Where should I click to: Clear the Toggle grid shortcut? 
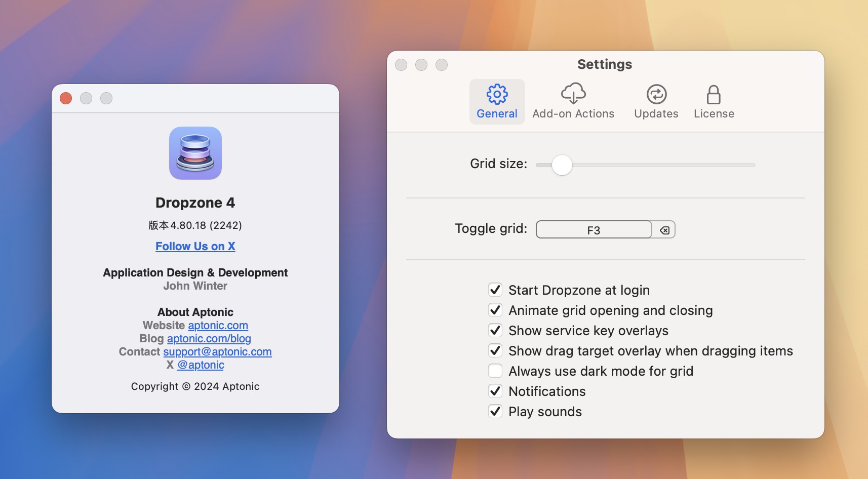click(x=664, y=230)
